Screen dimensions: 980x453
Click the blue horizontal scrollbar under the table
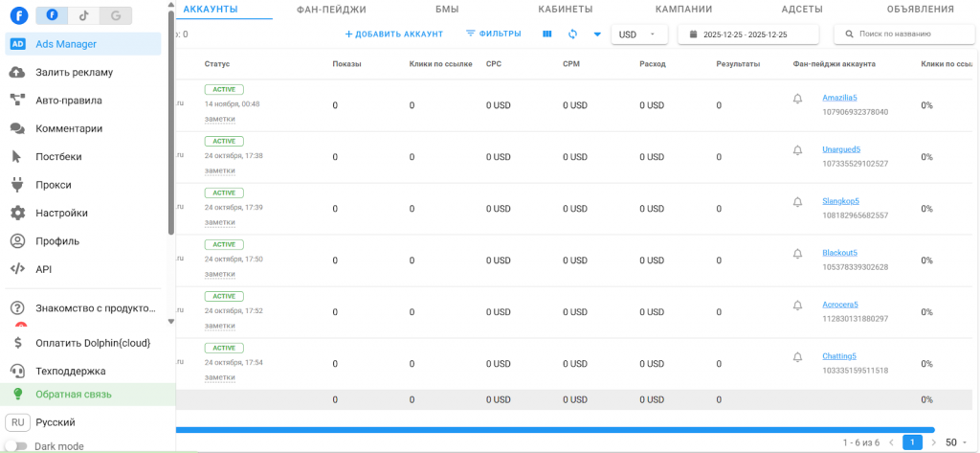click(x=555, y=429)
